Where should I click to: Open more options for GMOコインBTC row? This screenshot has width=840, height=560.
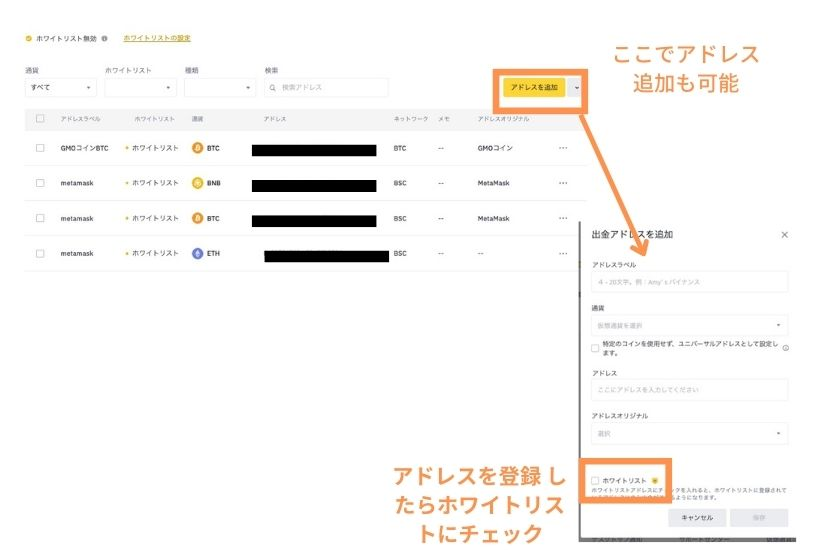563,148
